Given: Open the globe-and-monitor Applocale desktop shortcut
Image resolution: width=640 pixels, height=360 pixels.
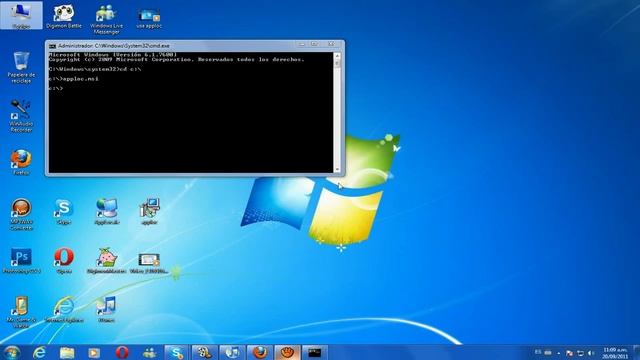Looking at the screenshot, I should coord(107,211).
